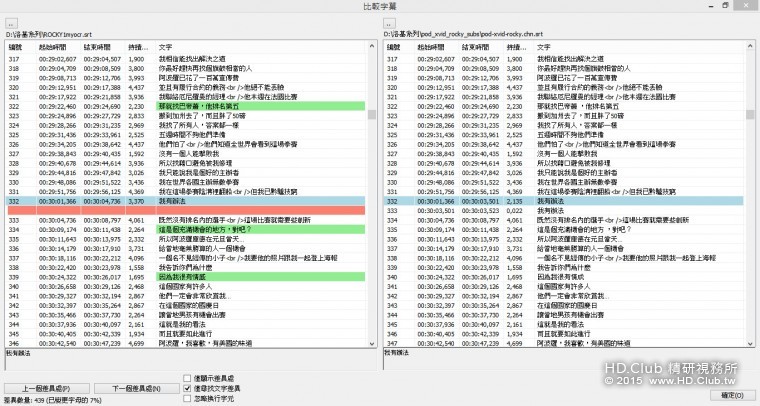Select highlighted row 332 in left list
The width and height of the screenshot is (760, 406).
(x=185, y=201)
